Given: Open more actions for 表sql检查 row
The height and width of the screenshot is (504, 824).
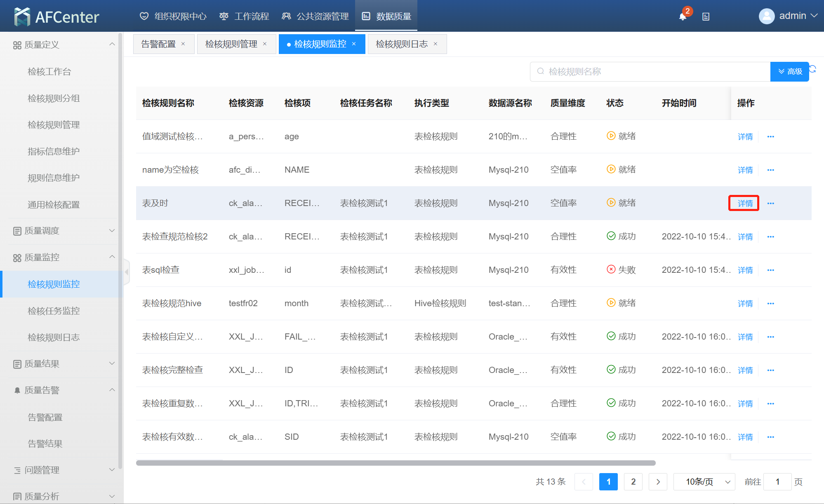Looking at the screenshot, I should [x=770, y=270].
